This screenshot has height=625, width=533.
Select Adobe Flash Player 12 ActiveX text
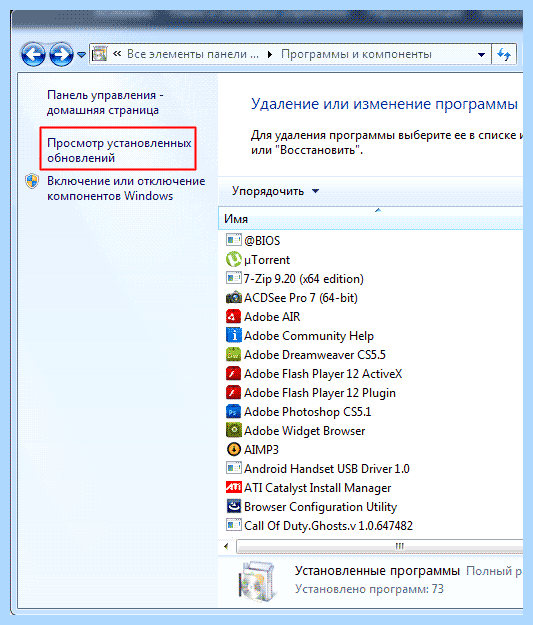[323, 374]
